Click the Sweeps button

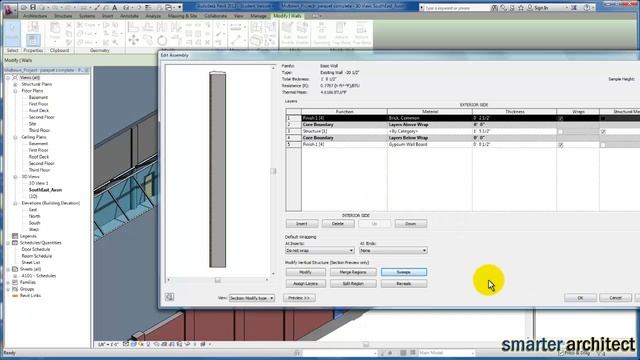[404, 272]
